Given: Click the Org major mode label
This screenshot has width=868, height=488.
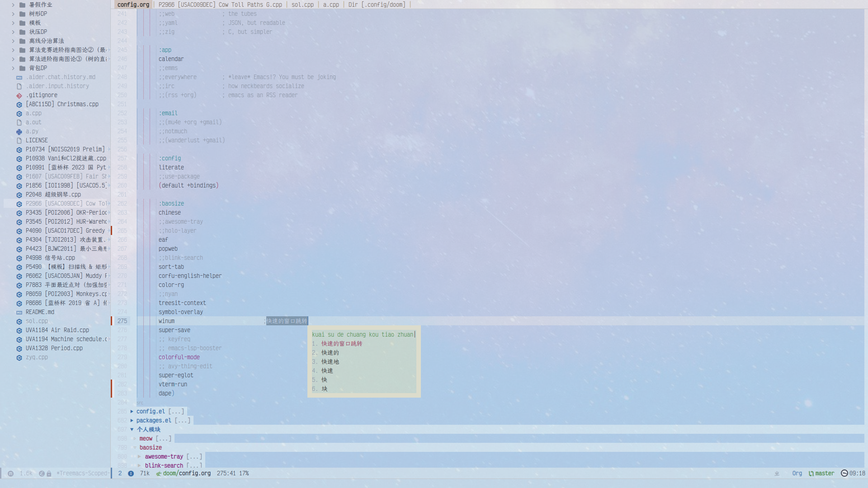Looking at the screenshot, I should [797, 474].
